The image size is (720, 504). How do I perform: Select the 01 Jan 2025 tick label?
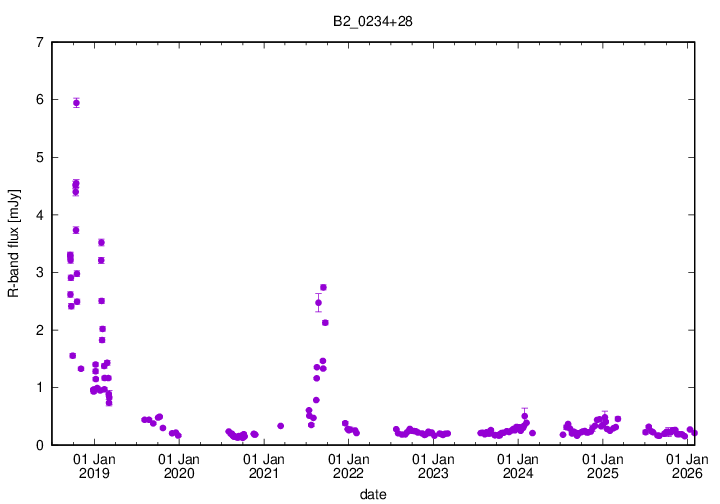[x=603, y=465]
